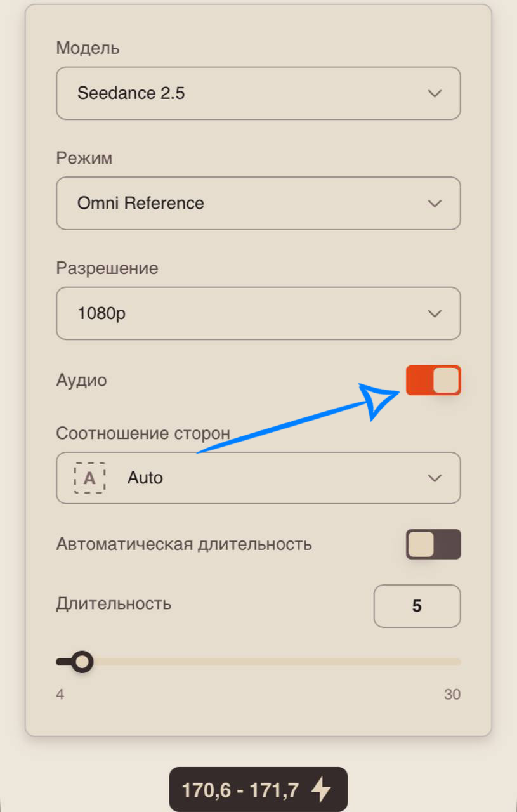
Task: Click the Длительность value field showing 5
Action: pyautogui.click(x=417, y=606)
